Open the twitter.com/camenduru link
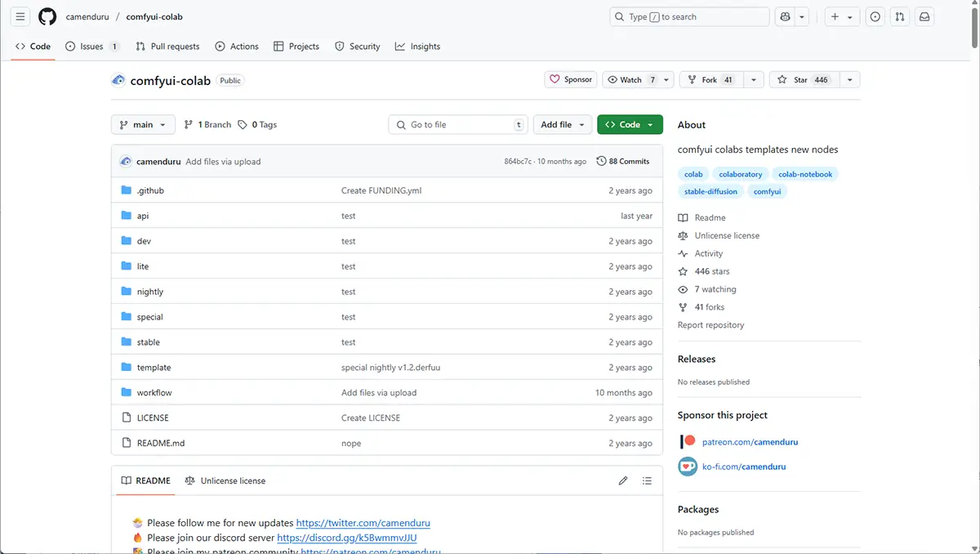Viewport: 980px width, 554px height. pos(363,523)
